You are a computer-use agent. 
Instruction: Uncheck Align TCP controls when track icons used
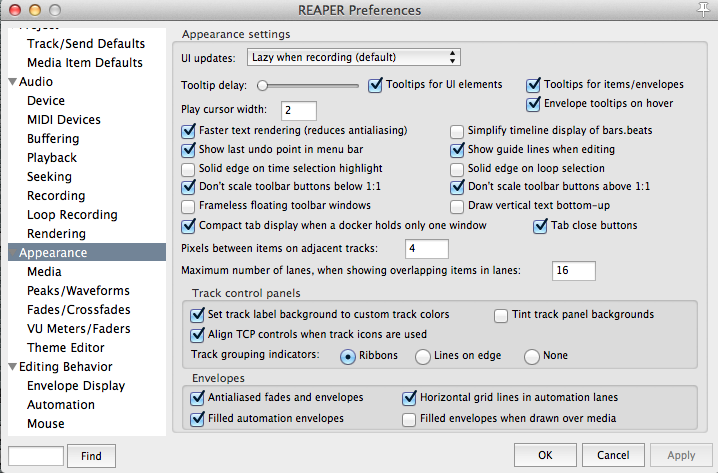coord(197,335)
